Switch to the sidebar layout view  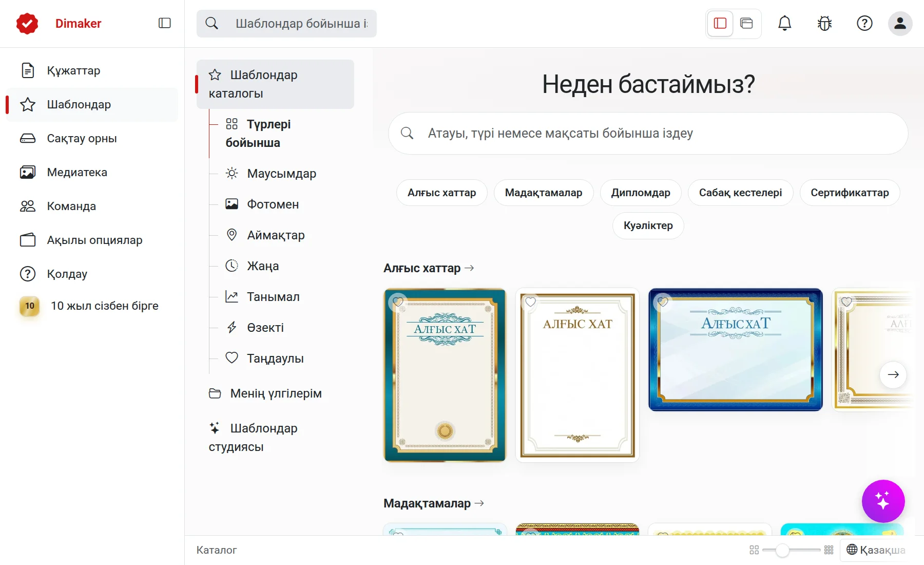click(720, 23)
